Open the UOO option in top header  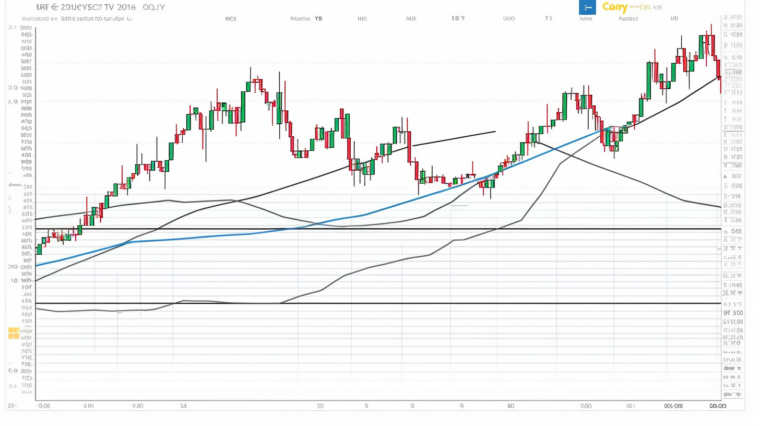509,18
